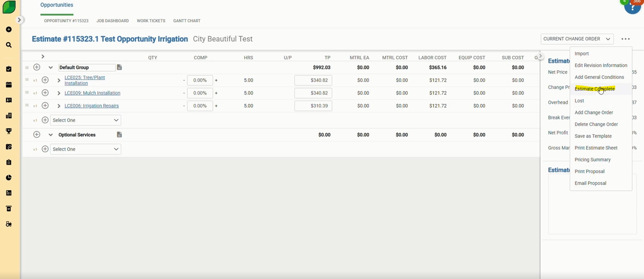
Task: Open LCE025: Tree/Plant Installation link
Action: pos(85,80)
